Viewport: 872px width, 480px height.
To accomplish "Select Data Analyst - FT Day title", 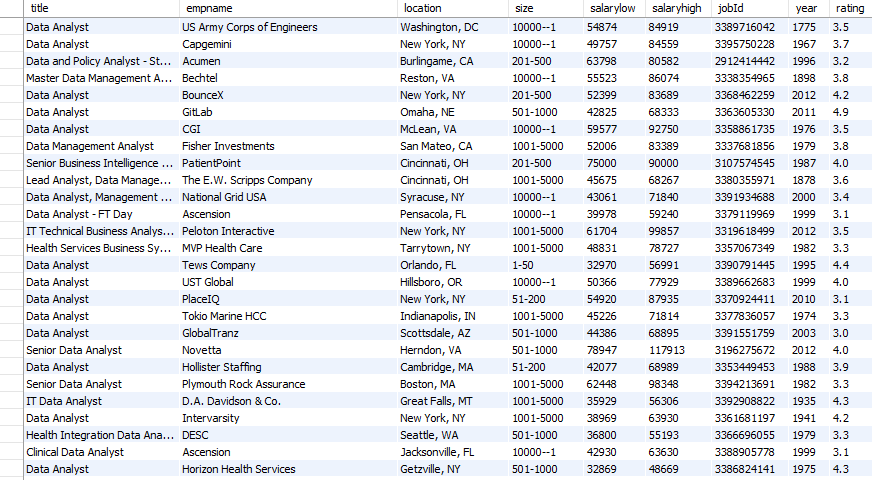I will click(101, 214).
